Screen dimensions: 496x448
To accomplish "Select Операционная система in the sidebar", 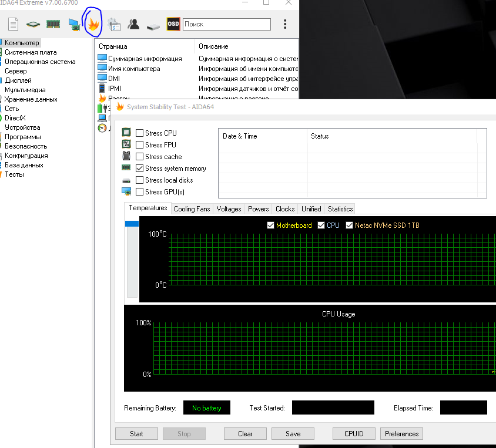I will click(40, 62).
